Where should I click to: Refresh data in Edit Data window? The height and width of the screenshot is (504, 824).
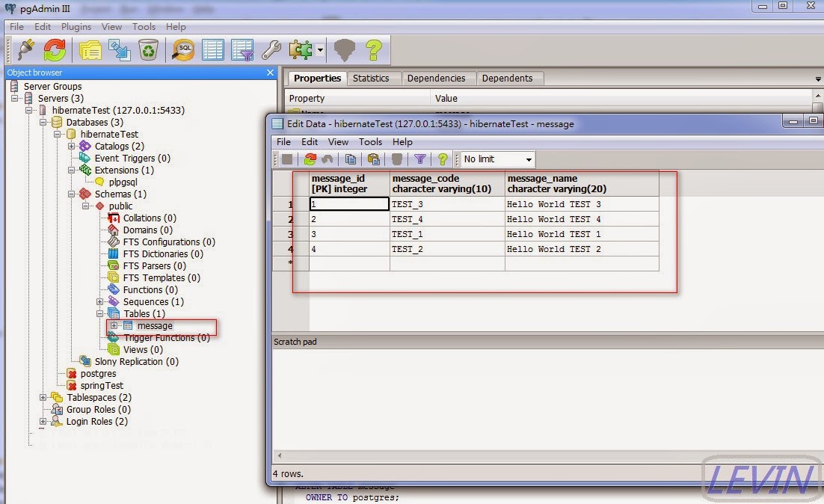tap(310, 159)
